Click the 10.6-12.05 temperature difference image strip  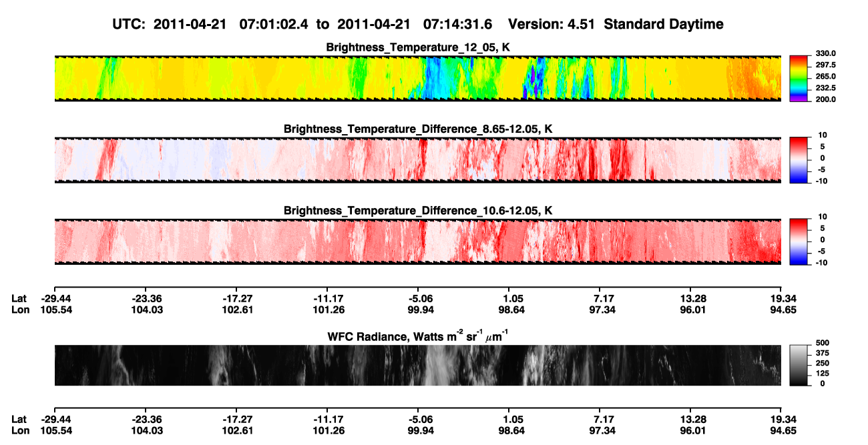418,242
